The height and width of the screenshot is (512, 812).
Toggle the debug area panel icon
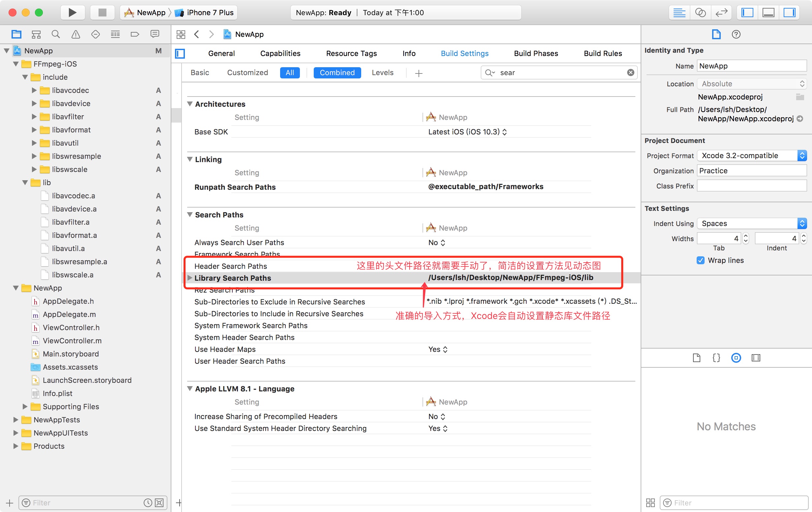[x=768, y=13]
